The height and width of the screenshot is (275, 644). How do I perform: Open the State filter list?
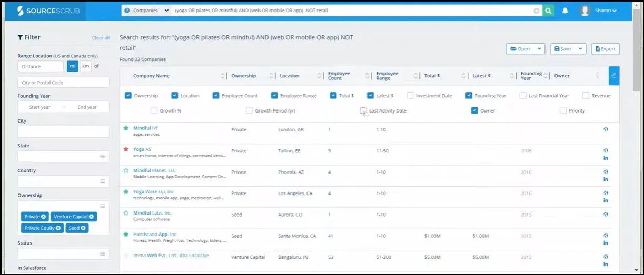tap(103, 157)
